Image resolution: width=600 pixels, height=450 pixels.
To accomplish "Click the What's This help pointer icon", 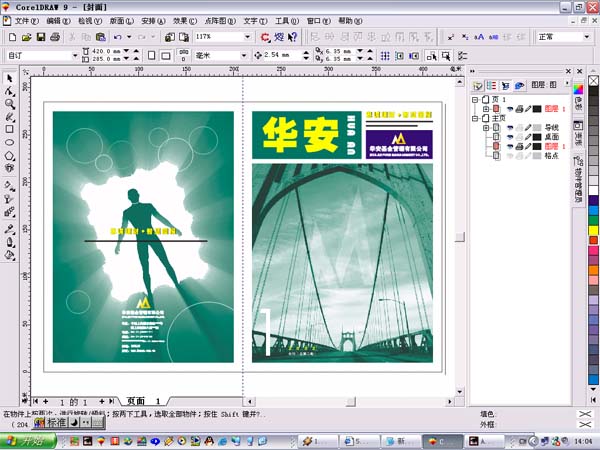I will 293,37.
